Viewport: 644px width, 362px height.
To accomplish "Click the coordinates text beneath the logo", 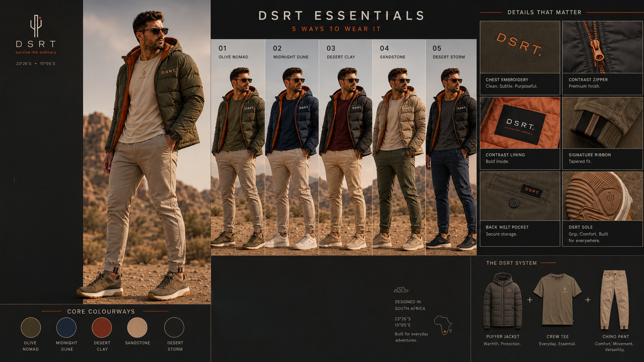I will point(36,63).
